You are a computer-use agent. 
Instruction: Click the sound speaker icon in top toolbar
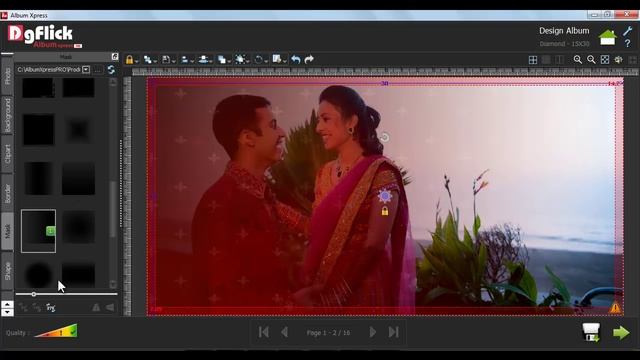619,60
